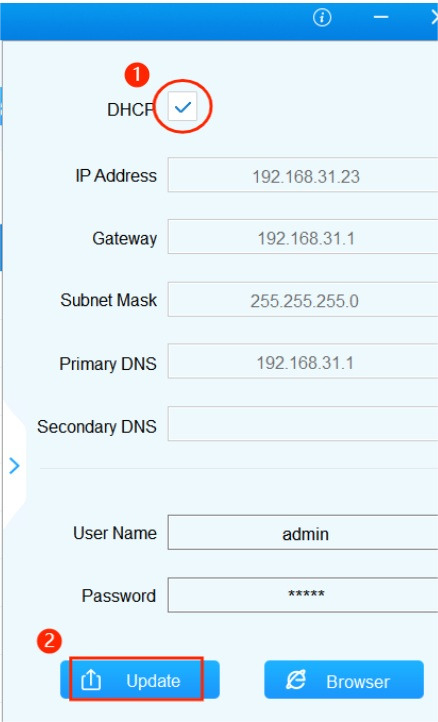Uncheck the DHCP checkbox
The image size is (438, 722).
tap(182, 106)
